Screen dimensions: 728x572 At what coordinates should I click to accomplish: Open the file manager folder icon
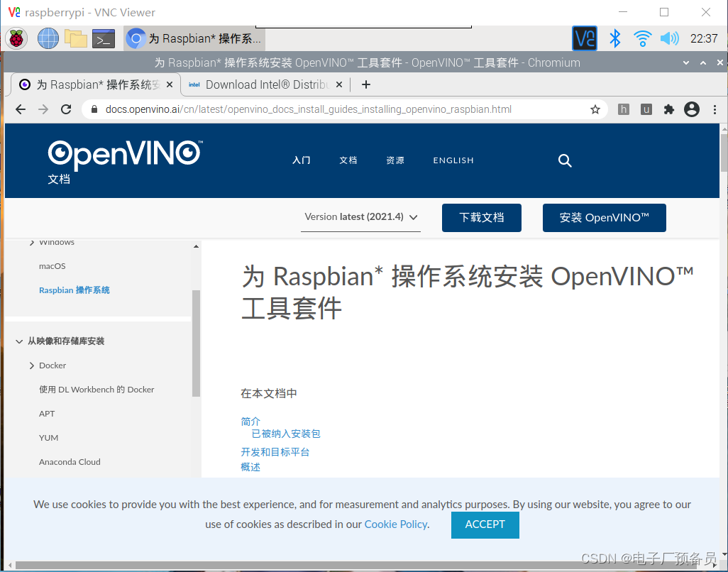(x=76, y=38)
